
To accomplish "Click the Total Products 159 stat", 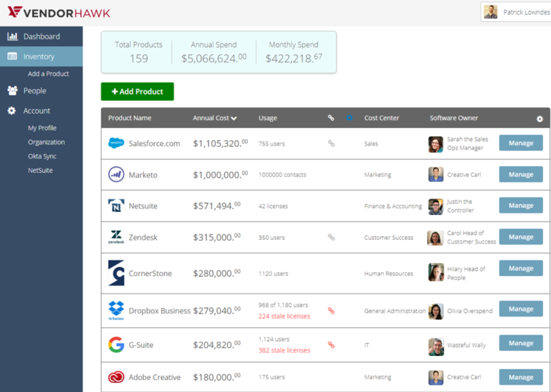I will click(139, 53).
